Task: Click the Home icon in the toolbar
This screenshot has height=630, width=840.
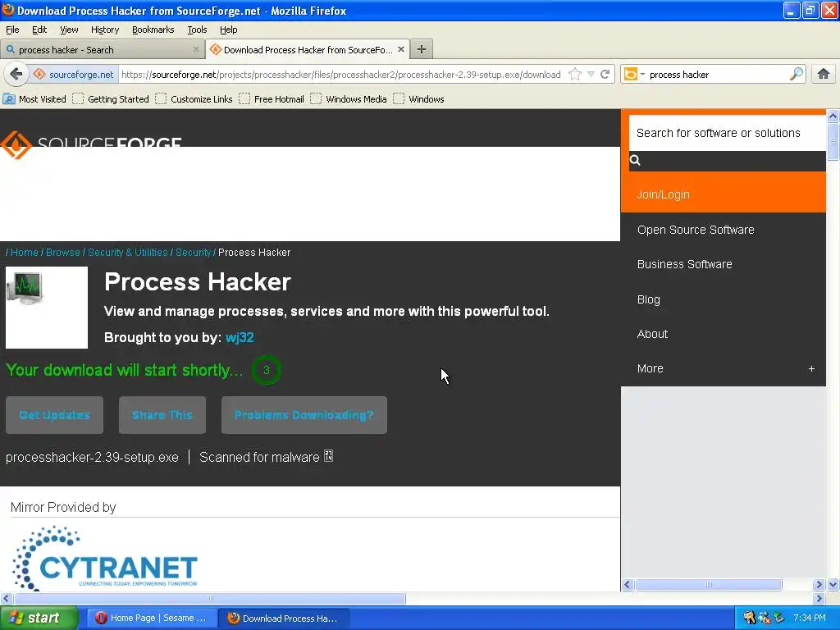Action: [824, 74]
